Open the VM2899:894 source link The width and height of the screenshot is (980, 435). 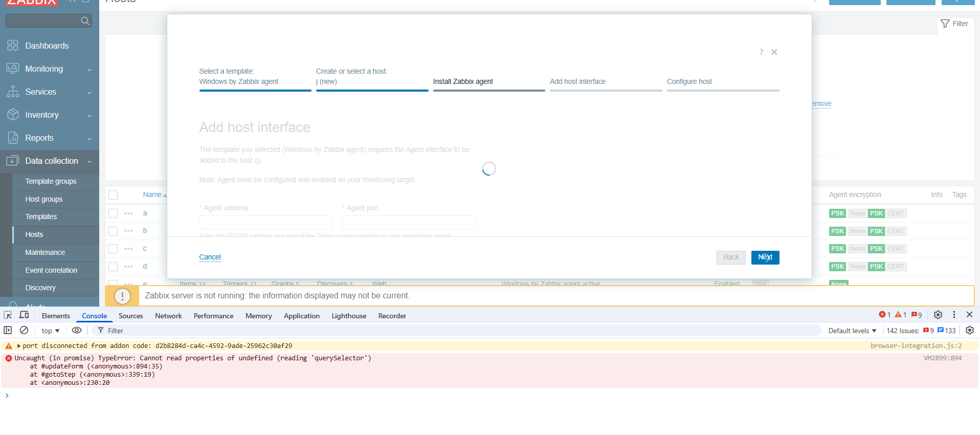(942, 358)
